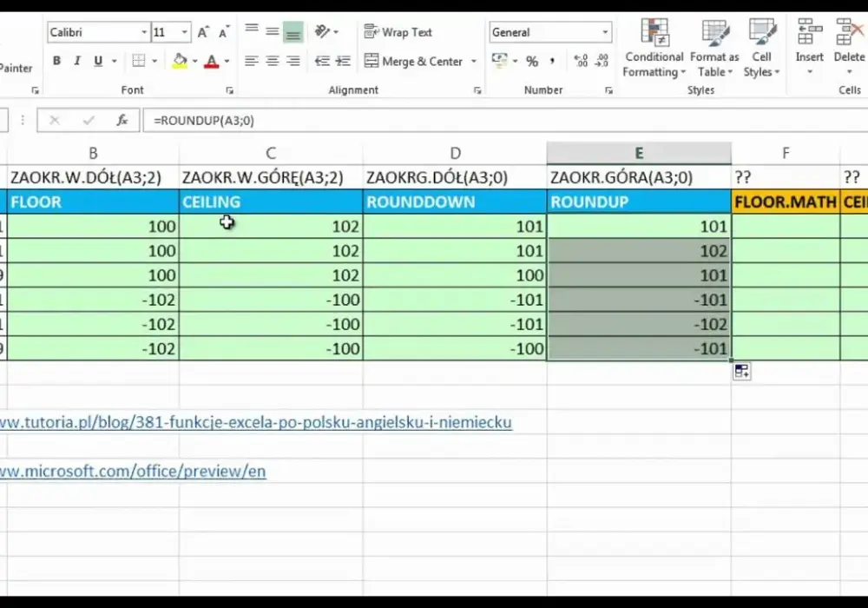Screen dimensions: 868x608
Task: Click the Orientation text rotation icon
Action: click(322, 31)
